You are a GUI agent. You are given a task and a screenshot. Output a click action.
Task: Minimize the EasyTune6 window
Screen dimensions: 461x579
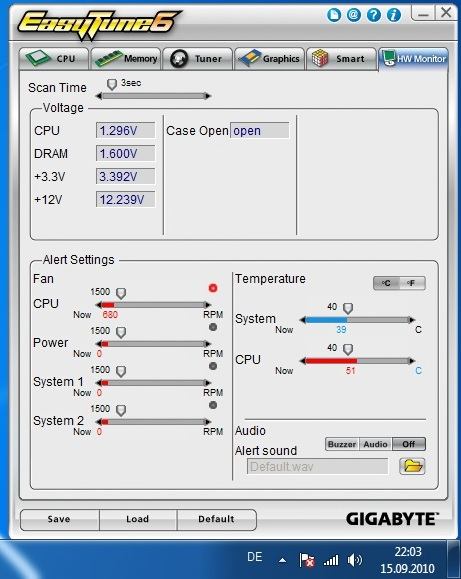click(x=423, y=14)
